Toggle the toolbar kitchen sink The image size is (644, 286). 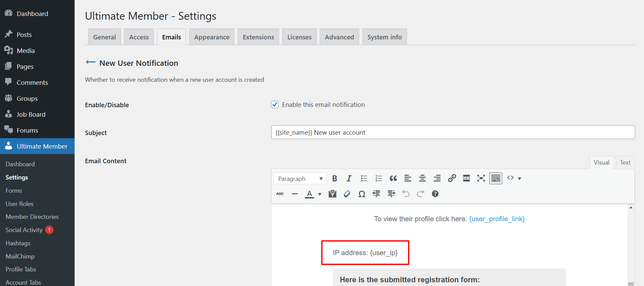pyautogui.click(x=496, y=178)
